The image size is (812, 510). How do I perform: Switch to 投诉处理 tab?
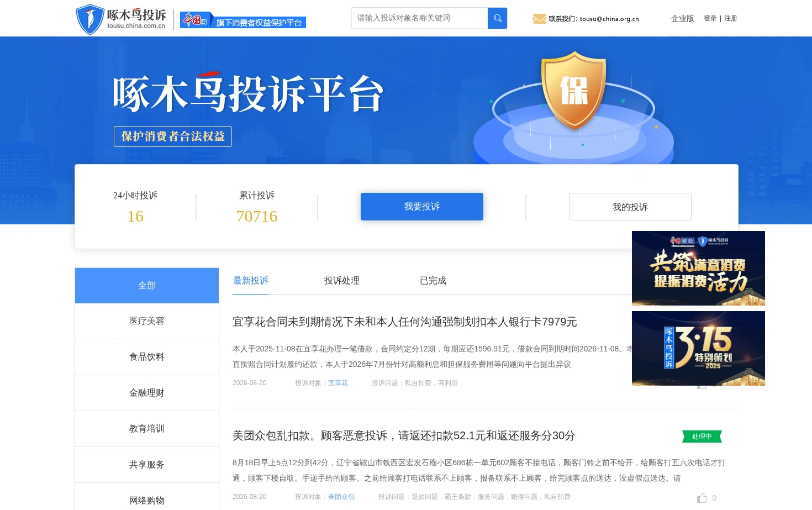(x=341, y=281)
